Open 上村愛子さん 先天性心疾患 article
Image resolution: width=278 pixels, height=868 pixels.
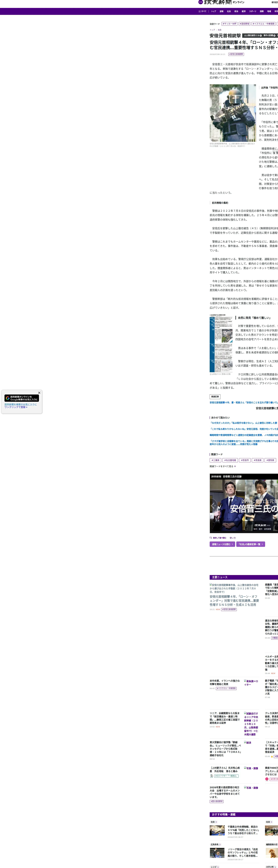point(225,770)
